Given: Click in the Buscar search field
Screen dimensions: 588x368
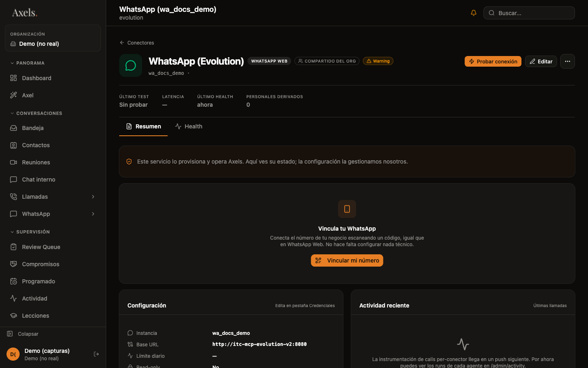Looking at the screenshot, I should [x=529, y=13].
